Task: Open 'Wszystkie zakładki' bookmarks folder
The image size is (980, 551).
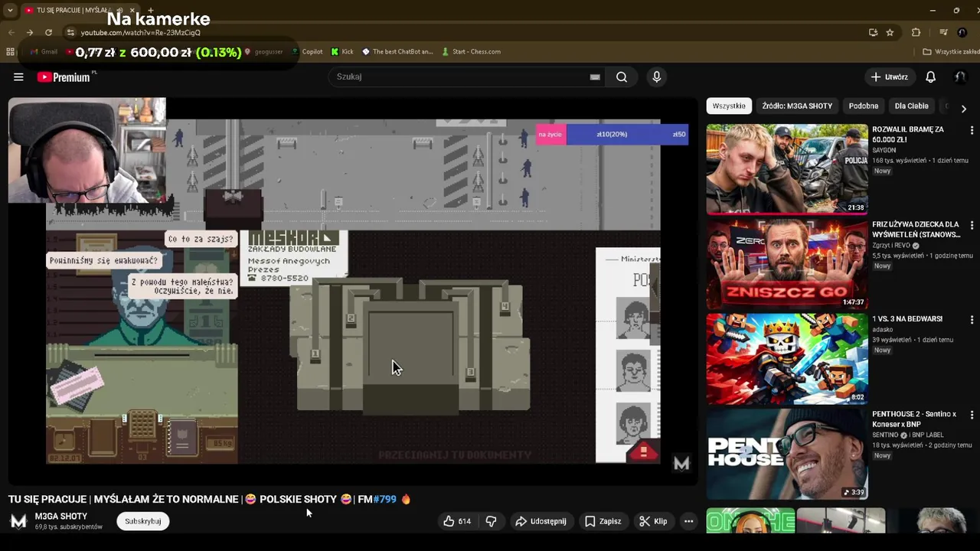Action: pyautogui.click(x=951, y=51)
